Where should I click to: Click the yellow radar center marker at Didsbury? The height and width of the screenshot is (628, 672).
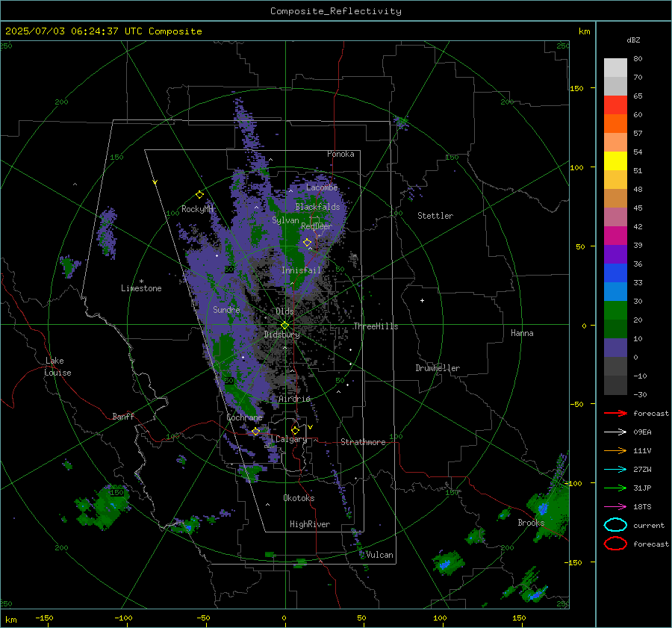pos(284,326)
